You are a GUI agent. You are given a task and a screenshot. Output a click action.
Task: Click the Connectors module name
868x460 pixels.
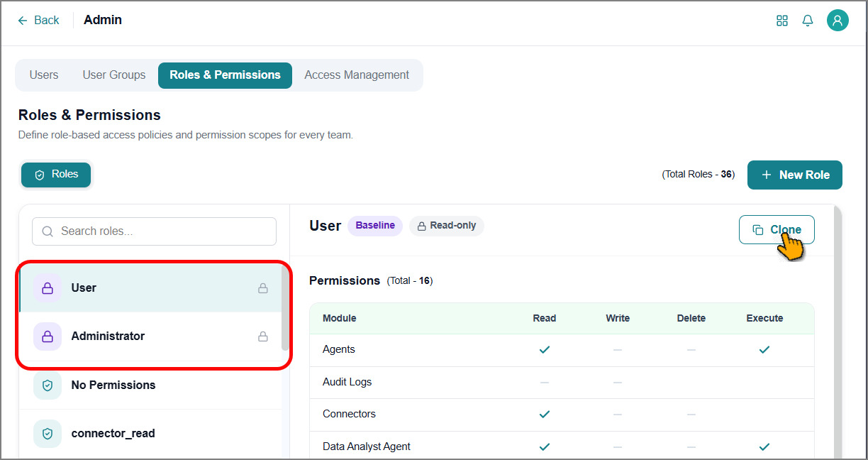(x=350, y=415)
